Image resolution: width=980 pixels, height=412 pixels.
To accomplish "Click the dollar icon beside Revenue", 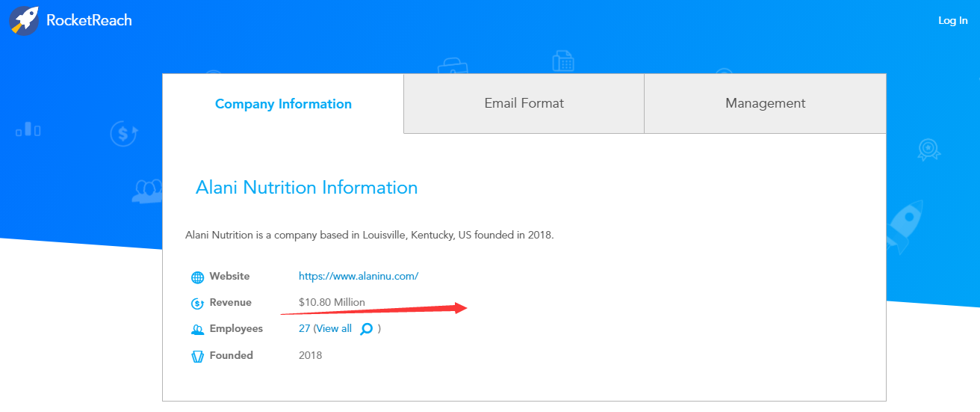I will (197, 304).
